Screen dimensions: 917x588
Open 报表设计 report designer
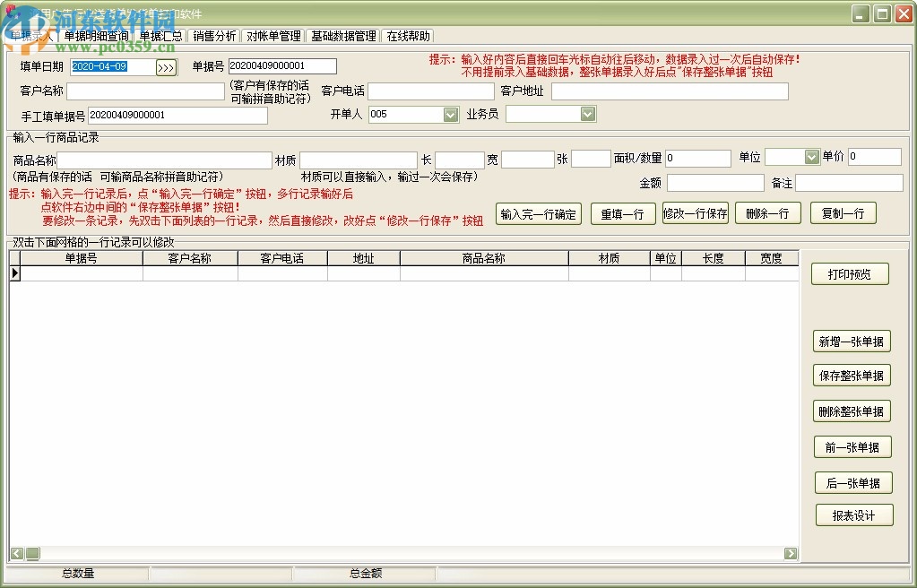coord(854,515)
